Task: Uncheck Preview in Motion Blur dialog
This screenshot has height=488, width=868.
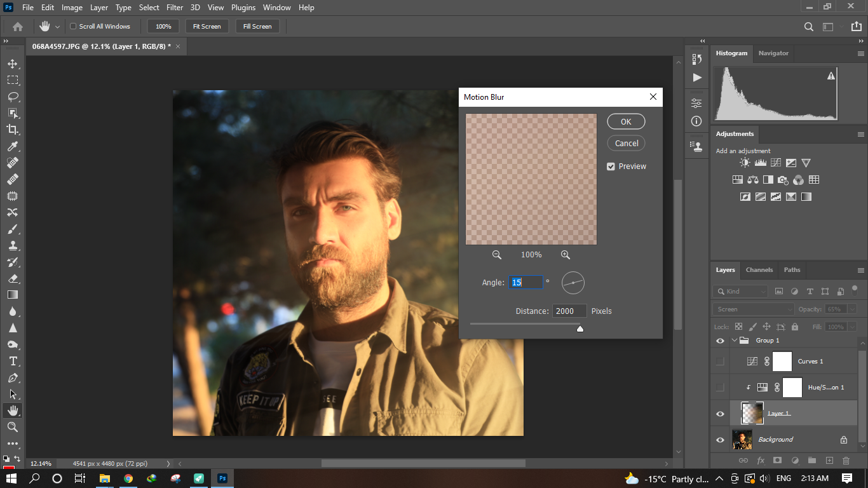Action: click(611, 166)
